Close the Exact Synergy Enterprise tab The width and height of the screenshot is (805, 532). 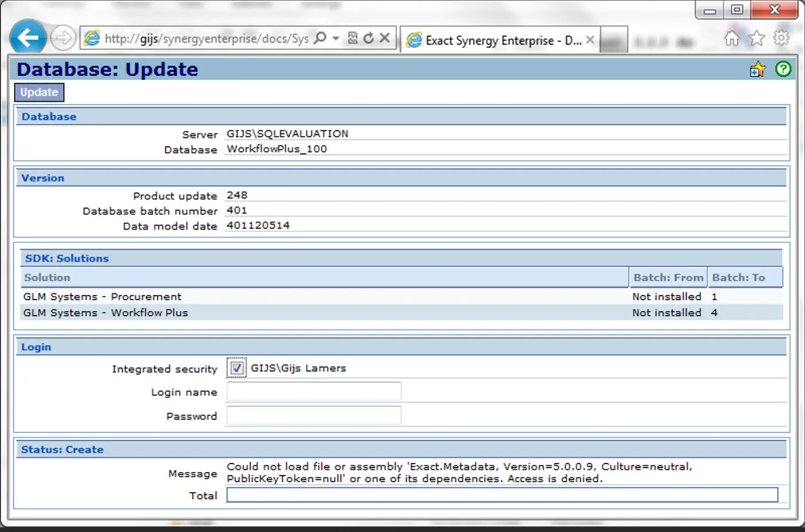pos(590,40)
